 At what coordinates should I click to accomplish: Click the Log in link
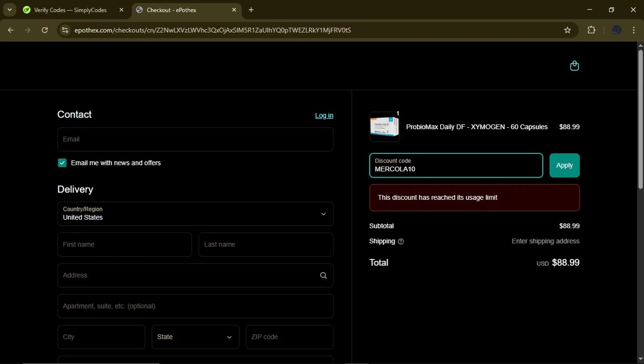pyautogui.click(x=324, y=116)
